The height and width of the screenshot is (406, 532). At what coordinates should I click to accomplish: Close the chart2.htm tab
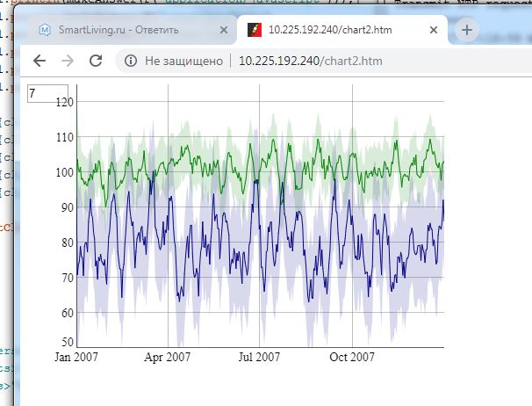(x=434, y=30)
